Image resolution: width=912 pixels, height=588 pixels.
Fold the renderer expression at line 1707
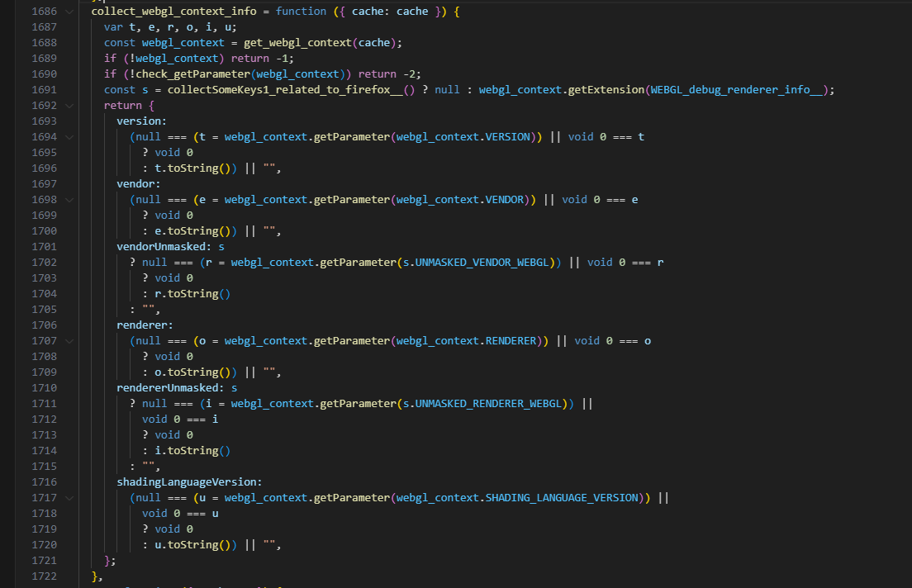69,341
